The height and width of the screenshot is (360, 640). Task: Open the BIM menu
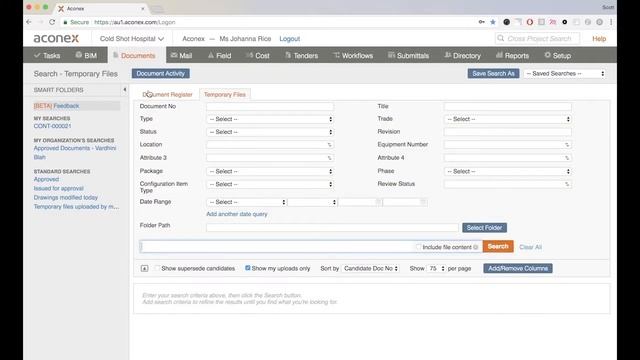click(86, 56)
